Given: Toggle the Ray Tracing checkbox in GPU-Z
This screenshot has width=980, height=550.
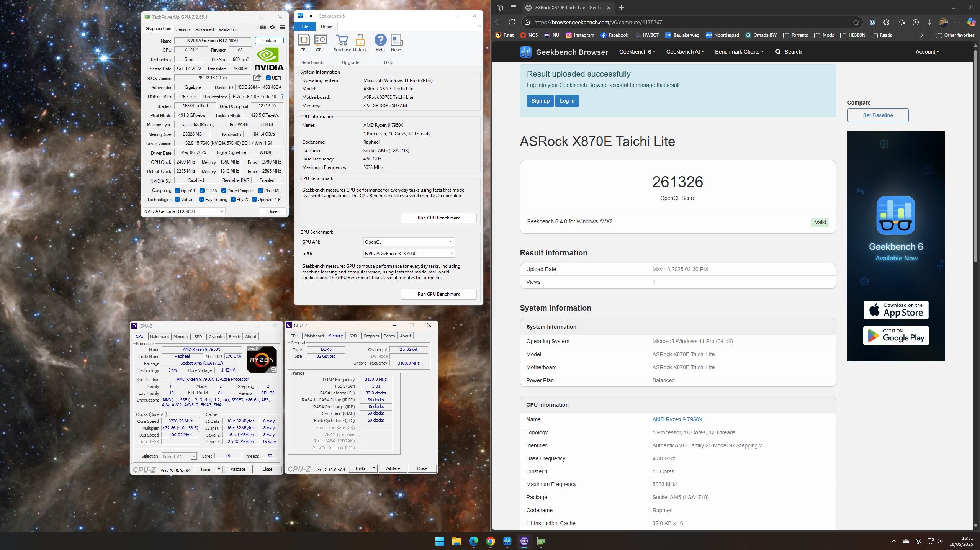Looking at the screenshot, I should 201,200.
